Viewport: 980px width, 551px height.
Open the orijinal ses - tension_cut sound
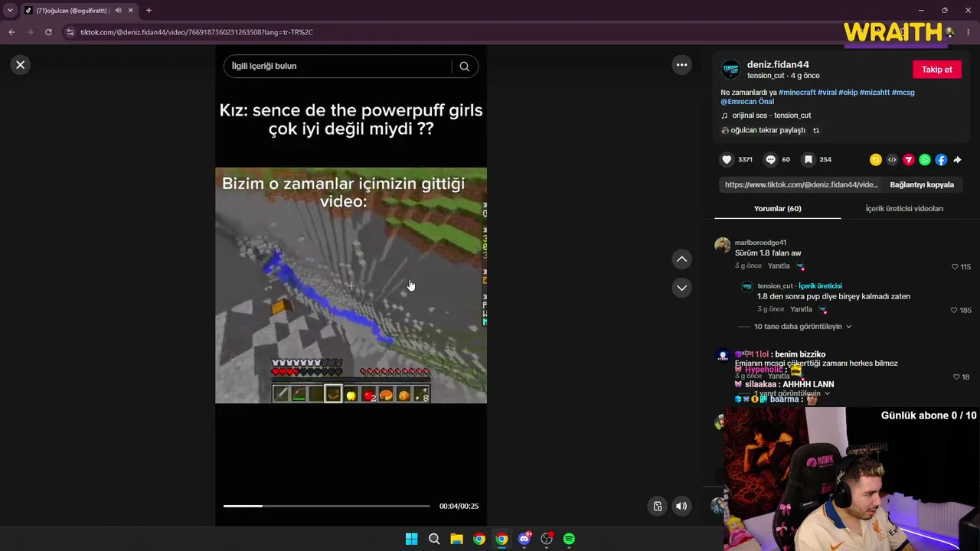tap(771, 116)
